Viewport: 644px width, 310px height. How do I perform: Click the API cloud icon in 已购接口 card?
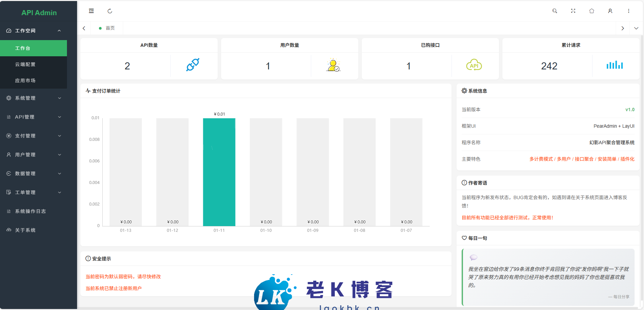[474, 65]
